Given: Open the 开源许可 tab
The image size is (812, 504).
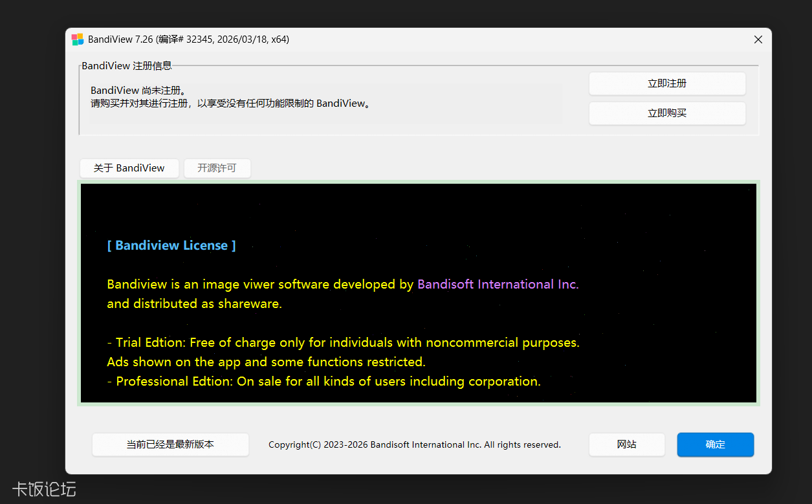Looking at the screenshot, I should 217,168.
